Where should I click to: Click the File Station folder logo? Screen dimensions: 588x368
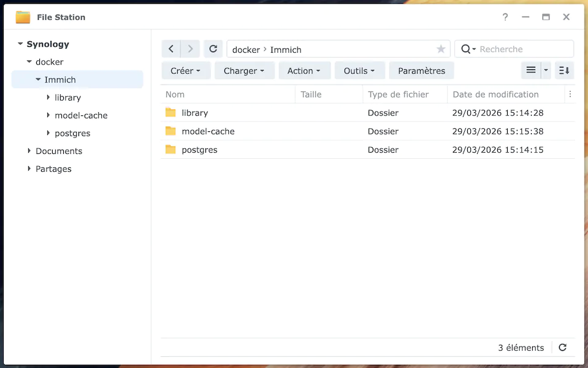(x=23, y=17)
